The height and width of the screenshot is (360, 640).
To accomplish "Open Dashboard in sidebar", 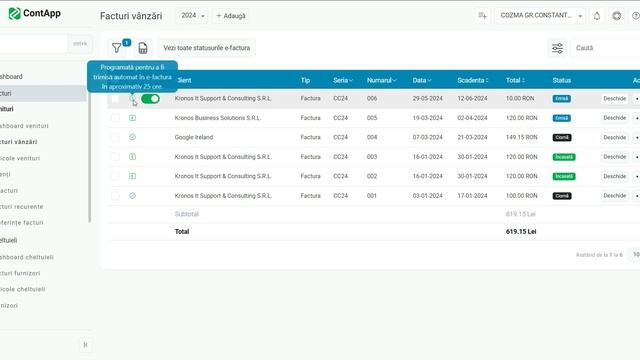I will coord(11,77).
